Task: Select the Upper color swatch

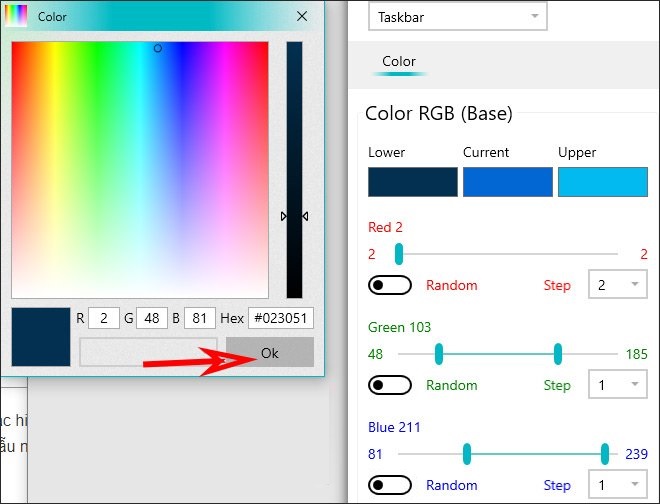Action: click(x=602, y=182)
